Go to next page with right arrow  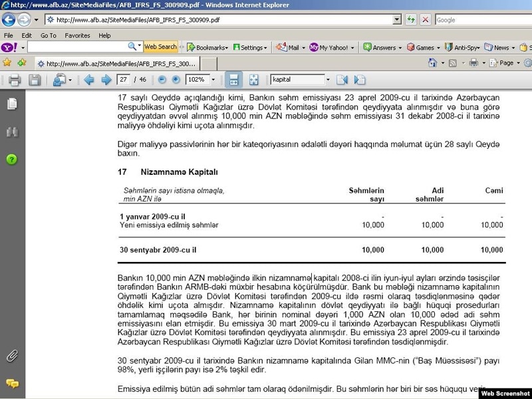106,80
